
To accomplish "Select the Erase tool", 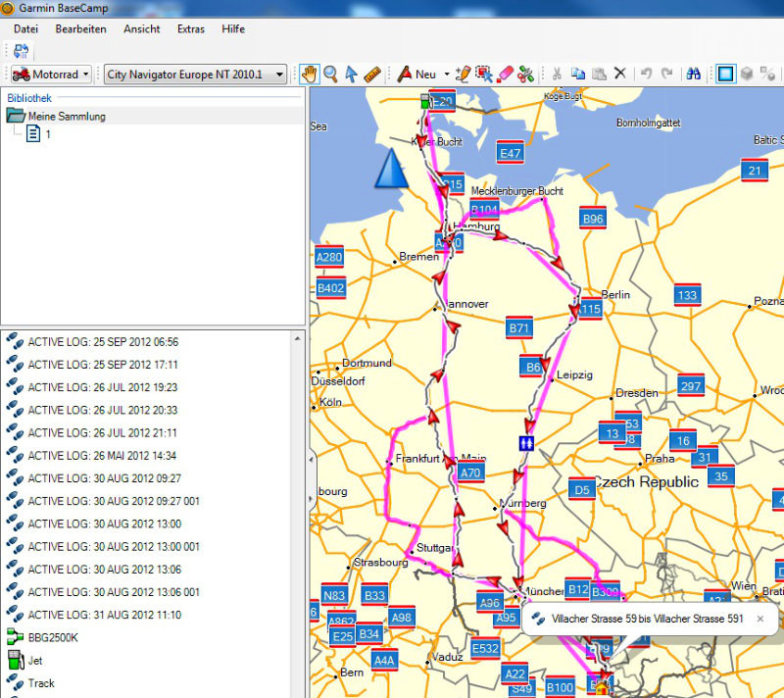I will pyautogui.click(x=505, y=75).
